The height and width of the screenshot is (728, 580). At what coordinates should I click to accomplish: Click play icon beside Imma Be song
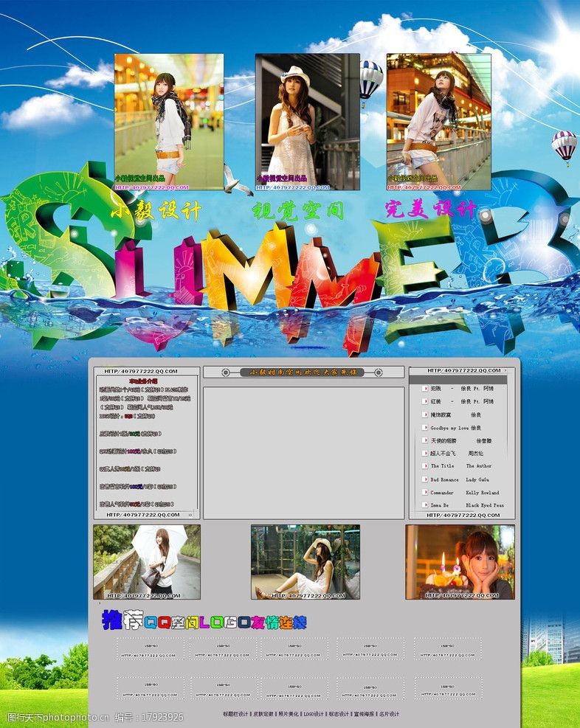(424, 505)
